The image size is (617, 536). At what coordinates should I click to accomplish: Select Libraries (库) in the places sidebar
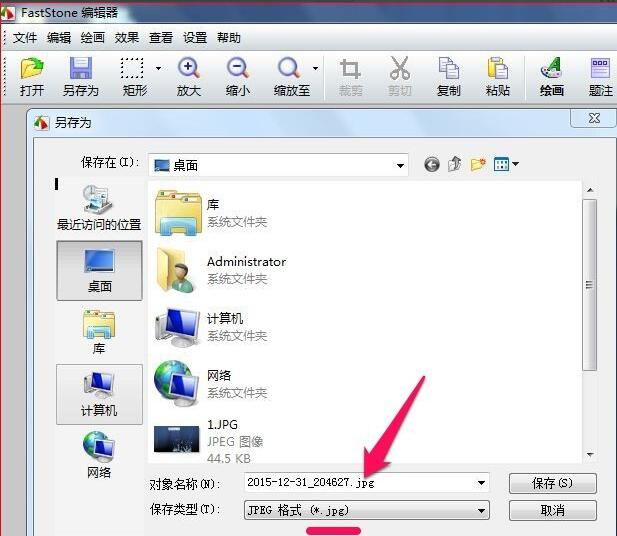(99, 332)
